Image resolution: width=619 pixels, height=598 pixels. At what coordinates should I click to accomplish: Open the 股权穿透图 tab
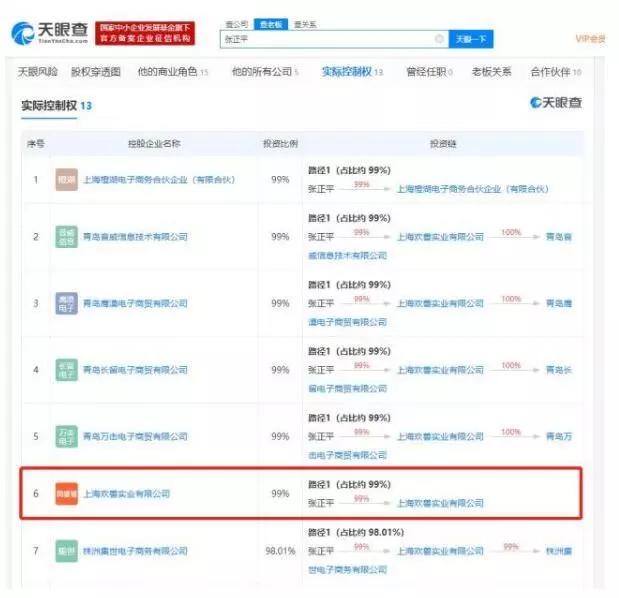point(96,72)
